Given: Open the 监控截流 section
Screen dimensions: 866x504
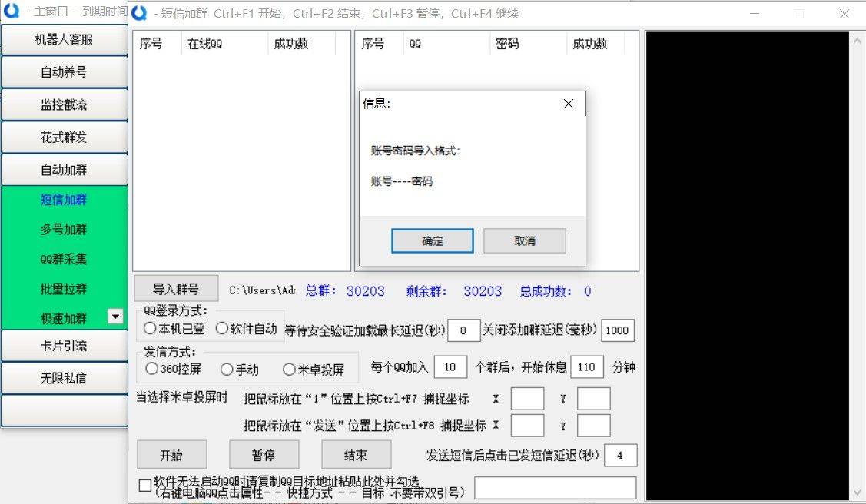Looking at the screenshot, I should tap(64, 105).
